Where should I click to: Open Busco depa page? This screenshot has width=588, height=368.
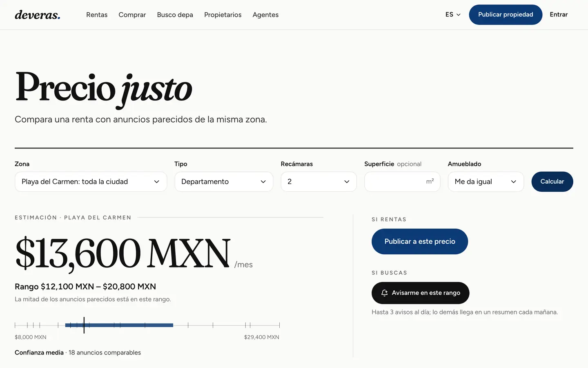[175, 15]
